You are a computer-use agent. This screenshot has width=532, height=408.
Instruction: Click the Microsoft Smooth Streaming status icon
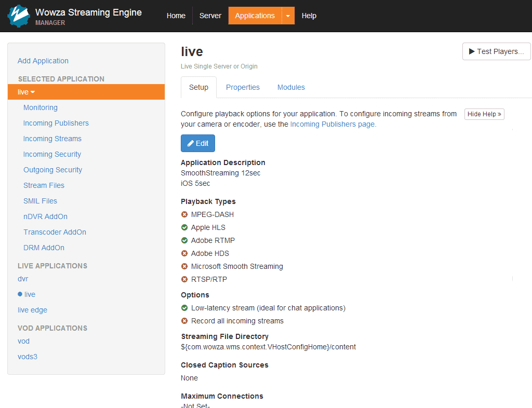[x=184, y=266]
